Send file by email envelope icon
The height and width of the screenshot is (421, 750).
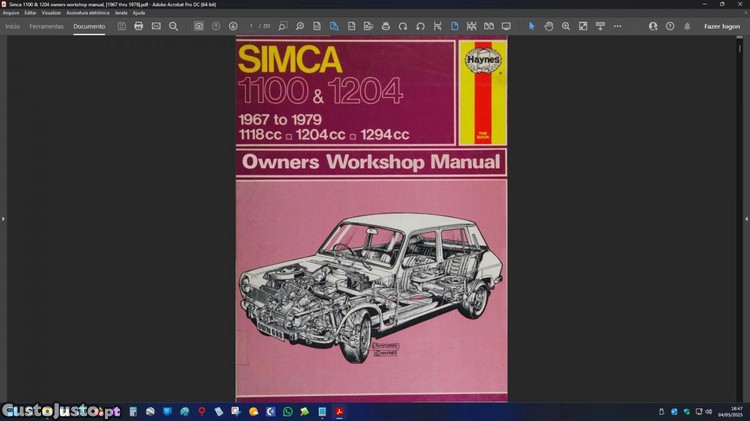pos(156,26)
